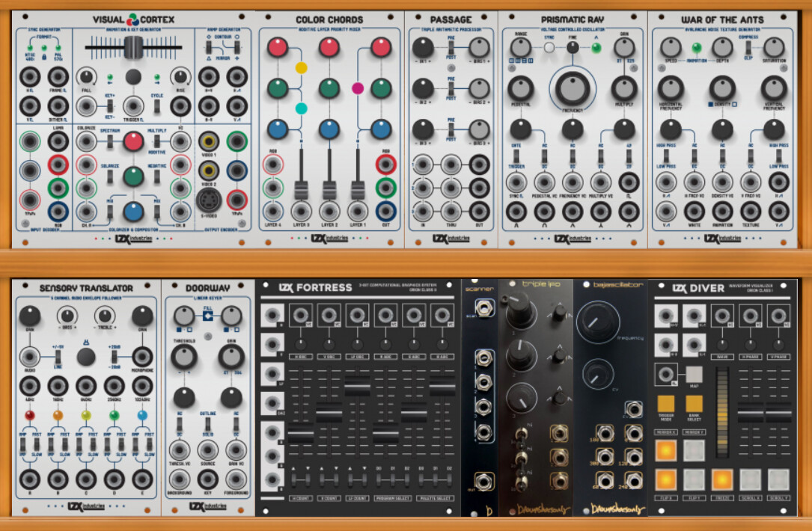Click the Luma jack on Visual Cortex
Screen dimensions: 812x531
coord(58,141)
